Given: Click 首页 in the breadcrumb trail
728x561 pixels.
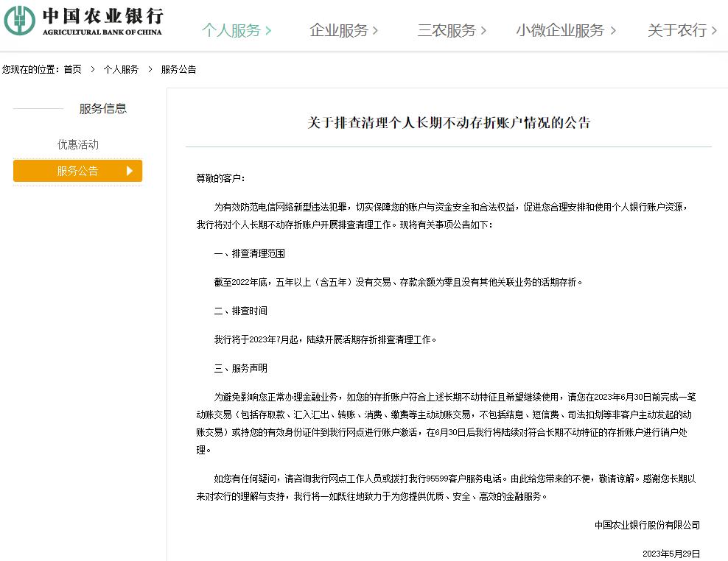Looking at the screenshot, I should tap(71, 70).
